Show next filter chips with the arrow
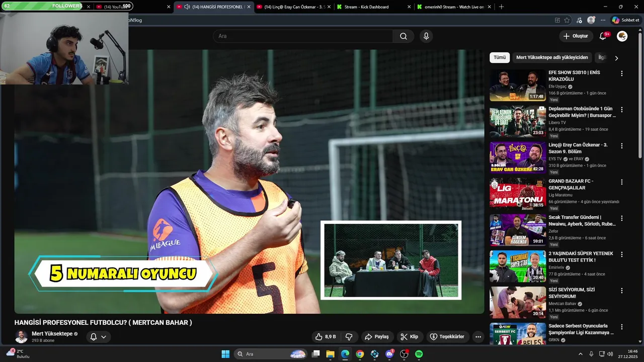644x362 pixels. click(616, 58)
